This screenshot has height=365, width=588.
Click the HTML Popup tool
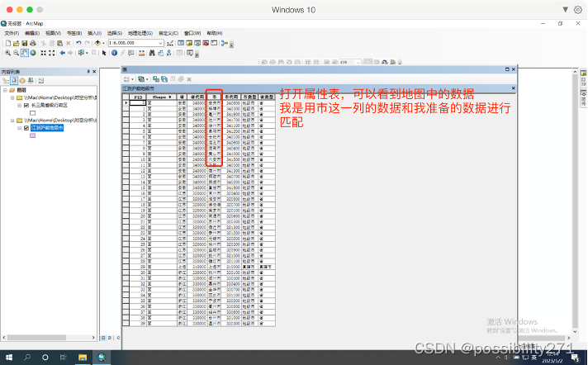pos(130,53)
